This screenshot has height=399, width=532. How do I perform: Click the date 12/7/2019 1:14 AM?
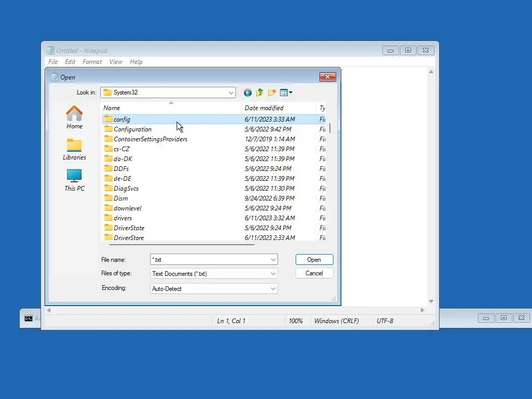(x=270, y=139)
